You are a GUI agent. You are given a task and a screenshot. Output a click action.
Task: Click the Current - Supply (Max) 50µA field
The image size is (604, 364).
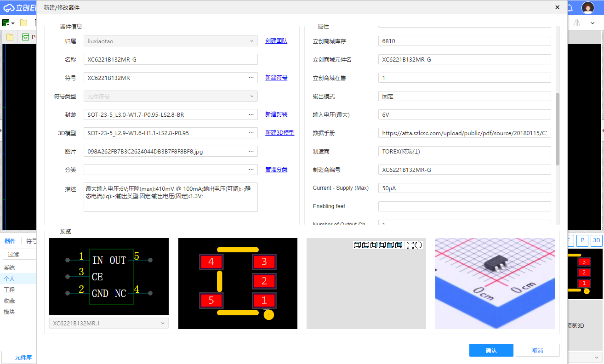coord(464,188)
